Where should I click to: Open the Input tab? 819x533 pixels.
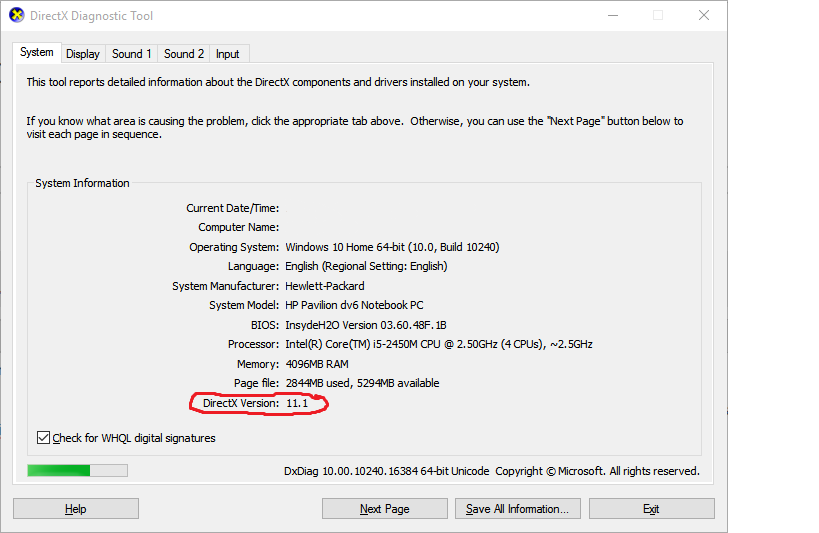click(228, 54)
